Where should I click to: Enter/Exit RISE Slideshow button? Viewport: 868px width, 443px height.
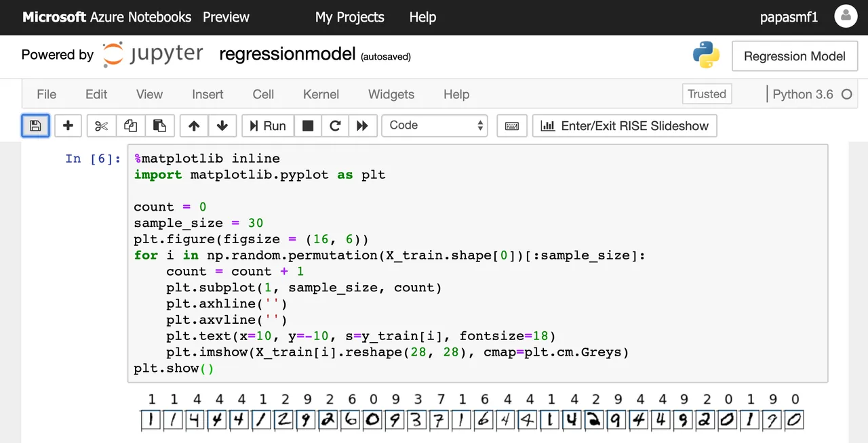[x=625, y=125]
